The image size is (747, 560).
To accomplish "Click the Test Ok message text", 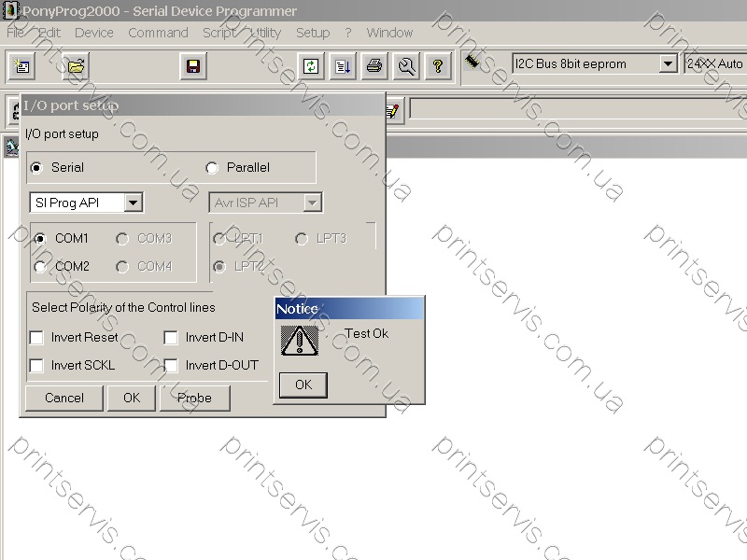I will pyautogui.click(x=367, y=333).
